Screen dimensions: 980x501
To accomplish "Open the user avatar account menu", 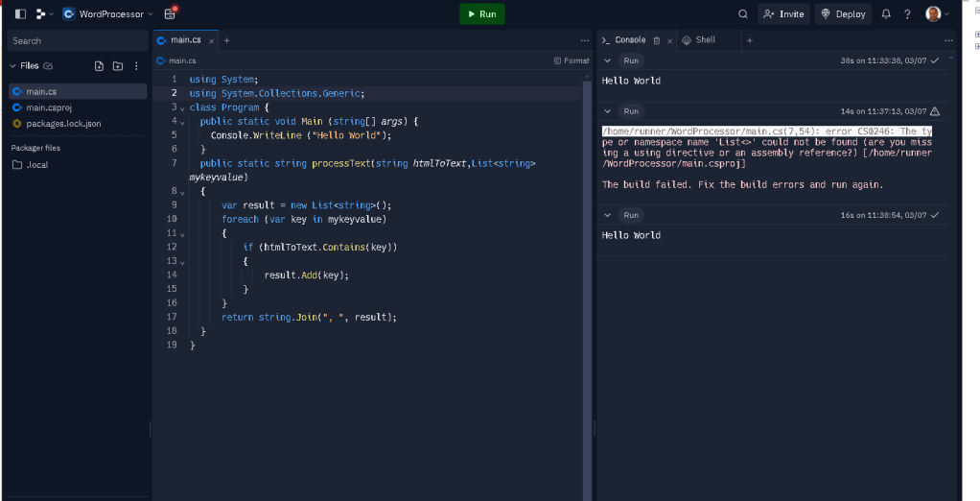I will click(937, 13).
